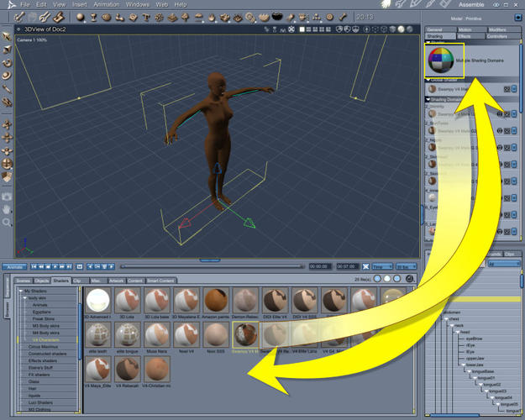525x420 pixels.
Task: Click the trackball camera rotate tool
Action: (x=7, y=164)
